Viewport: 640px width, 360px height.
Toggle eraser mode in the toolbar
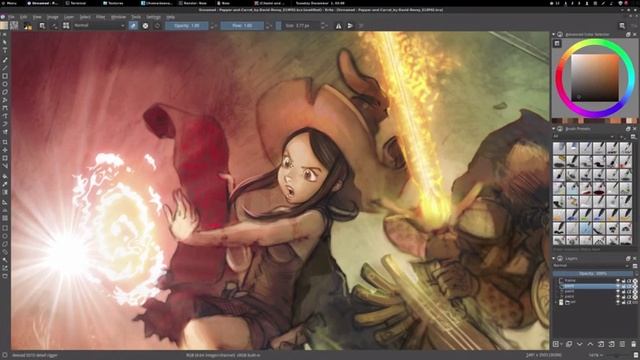point(133,26)
